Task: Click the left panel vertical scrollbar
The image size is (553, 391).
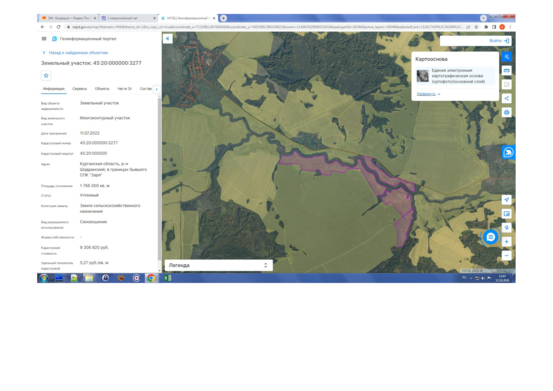Action: click(x=160, y=180)
